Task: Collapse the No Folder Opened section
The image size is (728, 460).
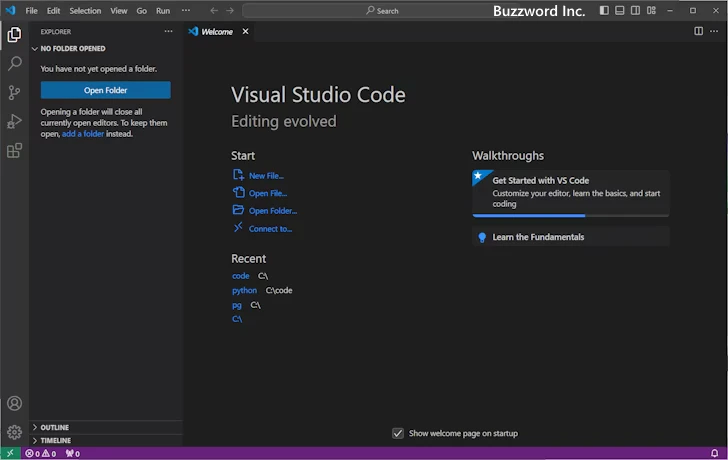Action: pos(72,48)
